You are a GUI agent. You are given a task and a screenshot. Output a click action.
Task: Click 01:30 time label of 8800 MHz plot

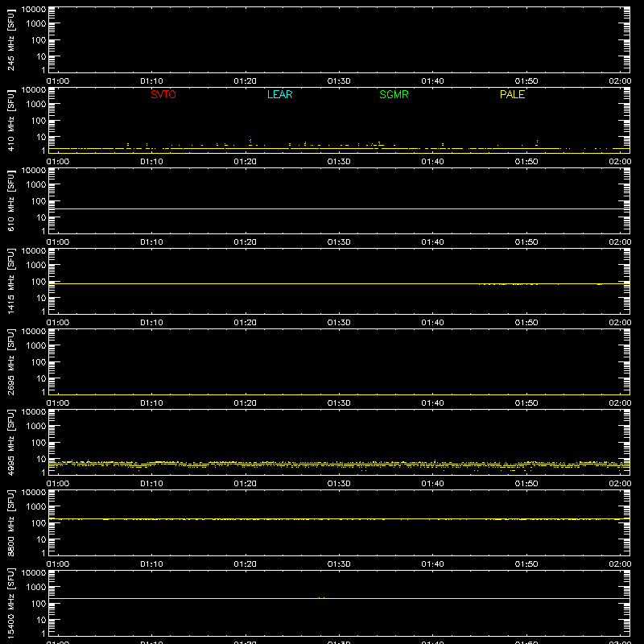pyautogui.click(x=339, y=564)
